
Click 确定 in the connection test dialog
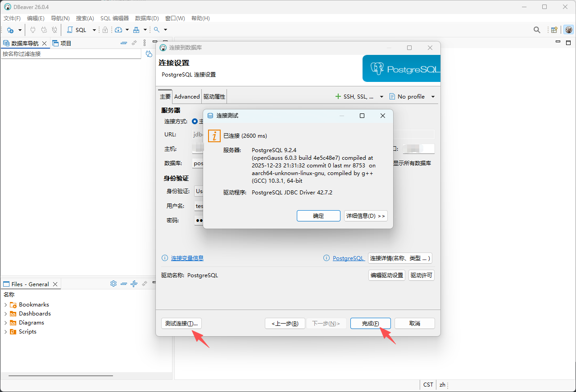pyautogui.click(x=318, y=216)
